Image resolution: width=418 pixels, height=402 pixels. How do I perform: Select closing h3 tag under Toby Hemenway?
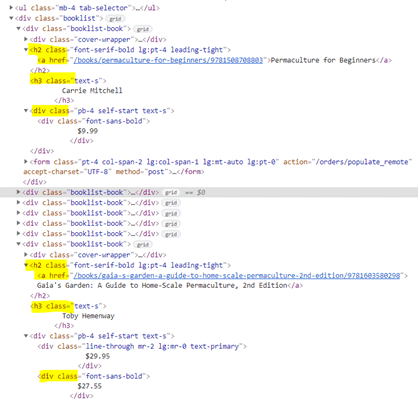(x=64, y=326)
